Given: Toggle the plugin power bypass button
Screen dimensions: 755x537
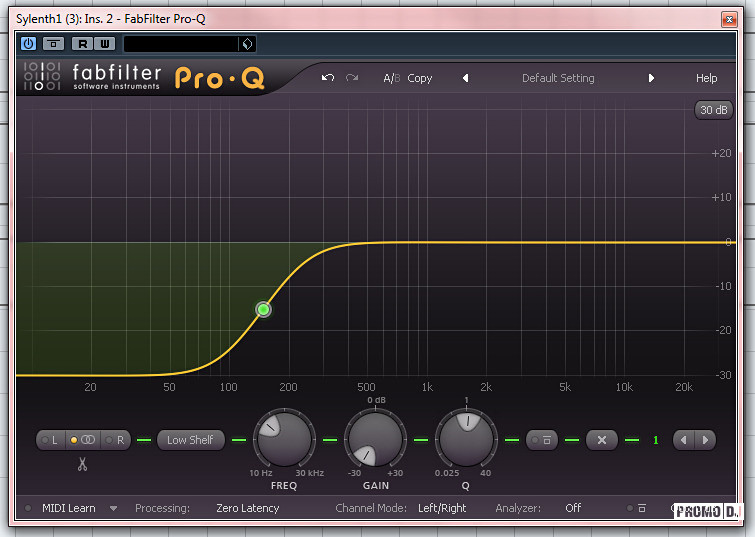Looking at the screenshot, I should (x=28, y=44).
